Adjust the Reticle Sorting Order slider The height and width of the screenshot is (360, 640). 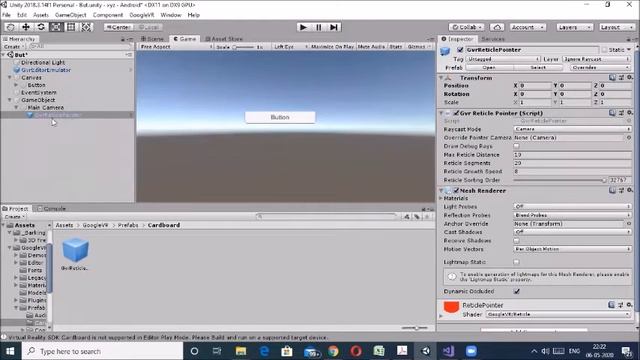point(560,180)
